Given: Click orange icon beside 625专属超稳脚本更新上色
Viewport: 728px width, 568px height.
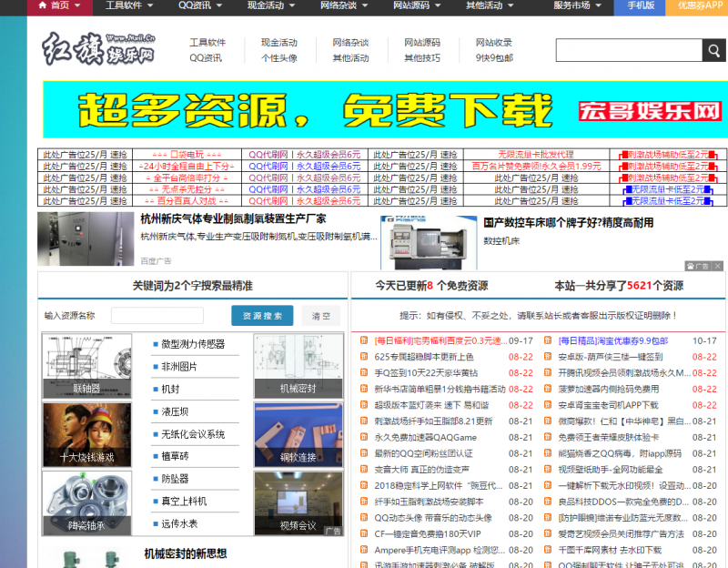Looking at the screenshot, I should pos(364,357).
